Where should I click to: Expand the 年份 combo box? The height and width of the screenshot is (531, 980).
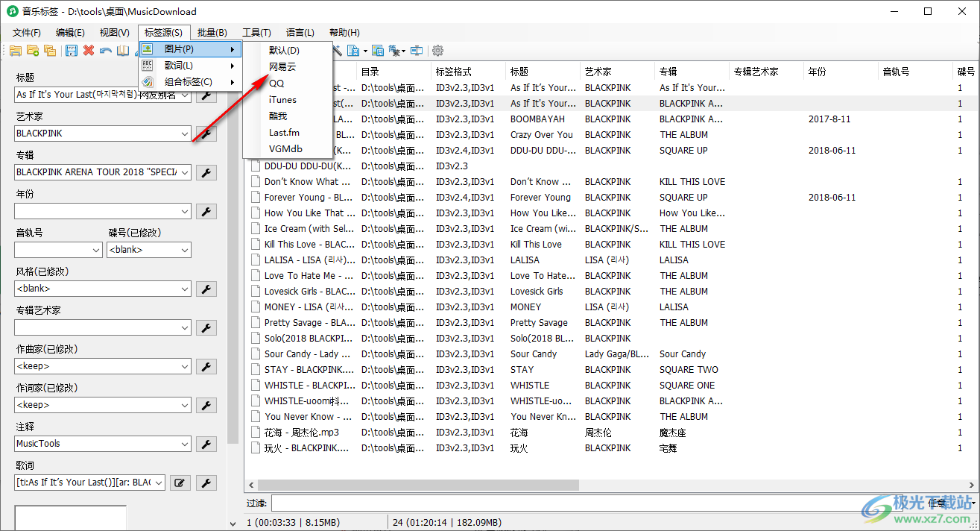click(185, 211)
